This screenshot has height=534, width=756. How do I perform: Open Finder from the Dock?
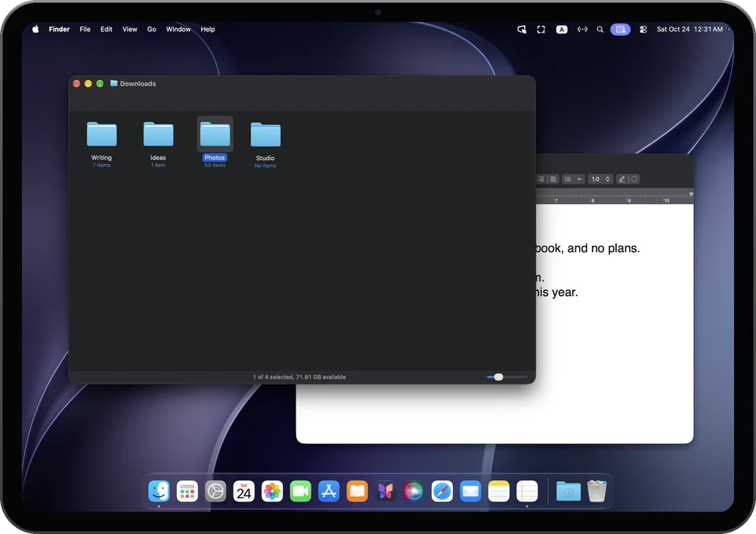(x=159, y=491)
